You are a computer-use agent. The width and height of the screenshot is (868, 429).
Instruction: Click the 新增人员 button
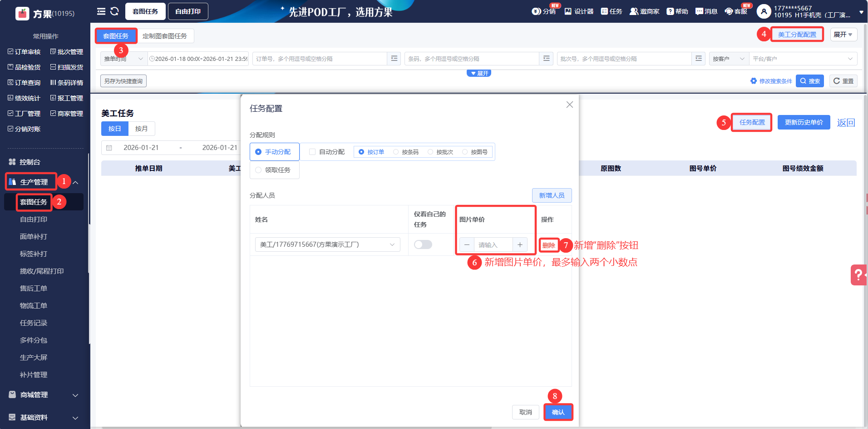tap(552, 195)
